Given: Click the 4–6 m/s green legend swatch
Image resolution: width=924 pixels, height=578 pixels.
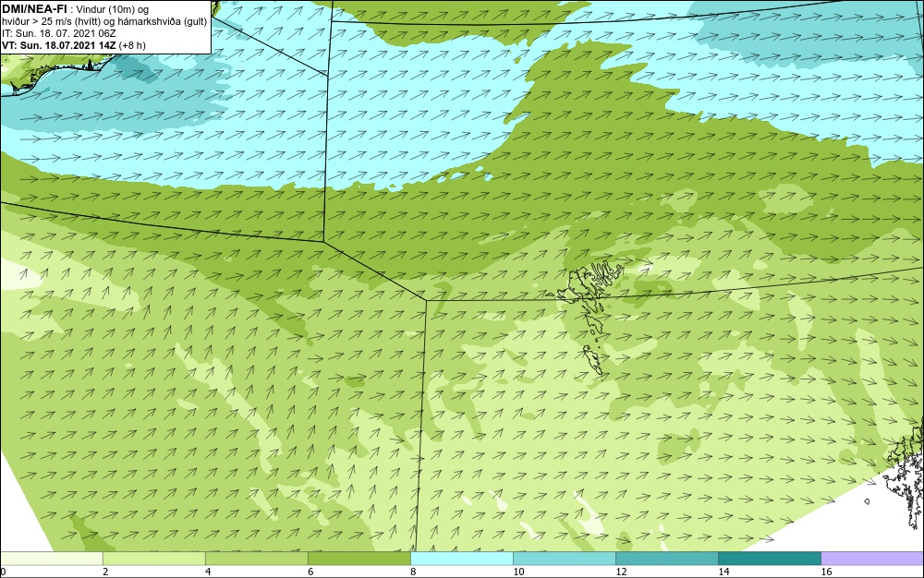Looking at the screenshot, I should [x=256, y=559].
